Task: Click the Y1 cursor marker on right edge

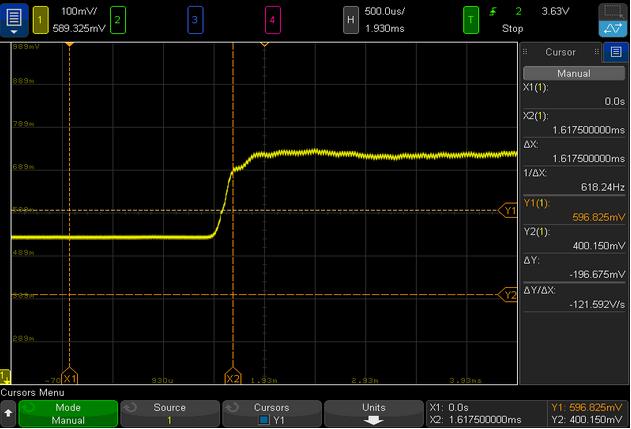Action: pyautogui.click(x=508, y=210)
